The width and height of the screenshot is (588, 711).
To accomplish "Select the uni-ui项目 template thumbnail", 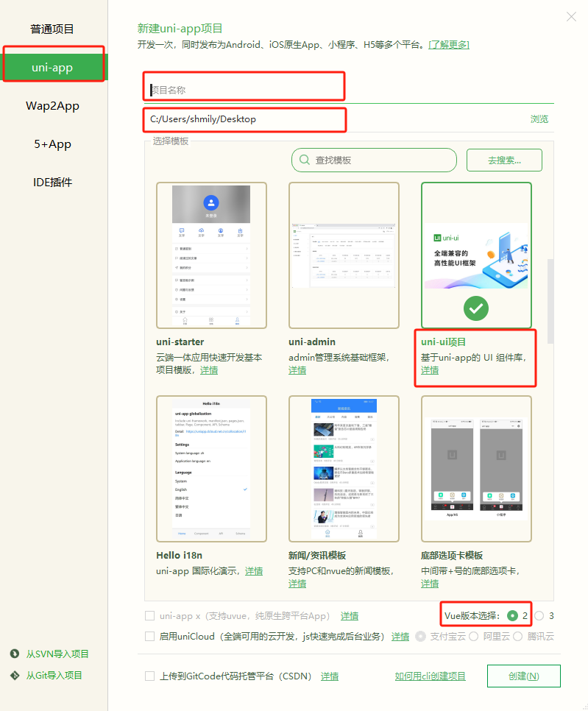I will coord(476,255).
